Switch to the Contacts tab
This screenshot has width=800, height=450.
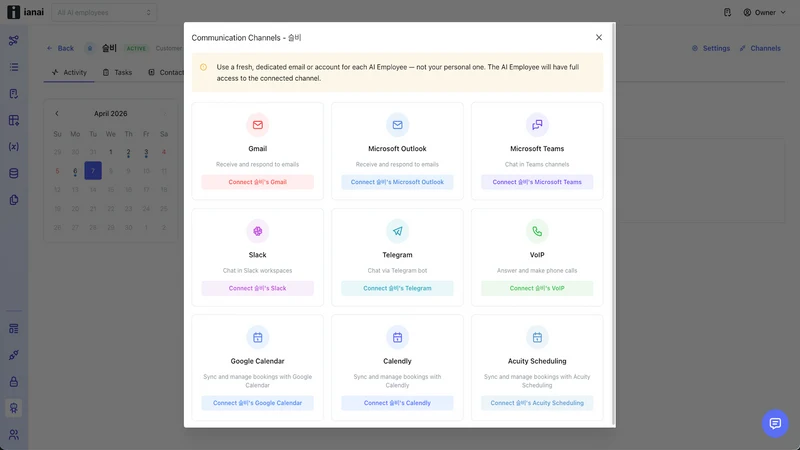(x=166, y=72)
